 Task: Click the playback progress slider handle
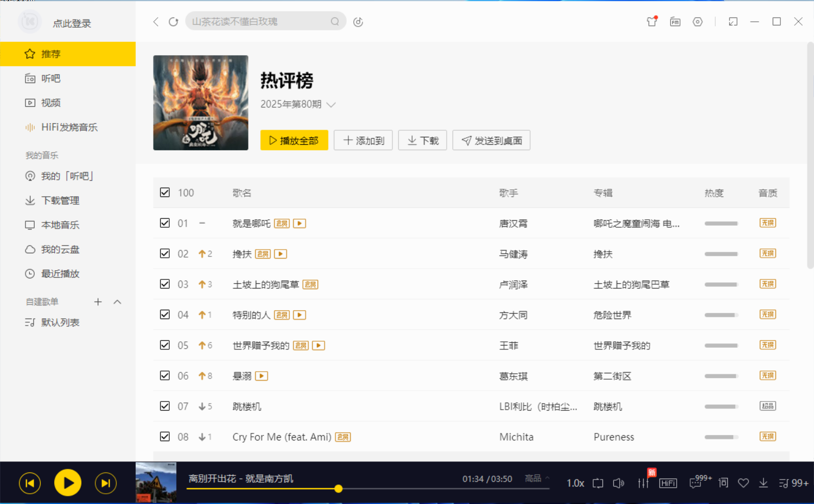tap(338, 489)
